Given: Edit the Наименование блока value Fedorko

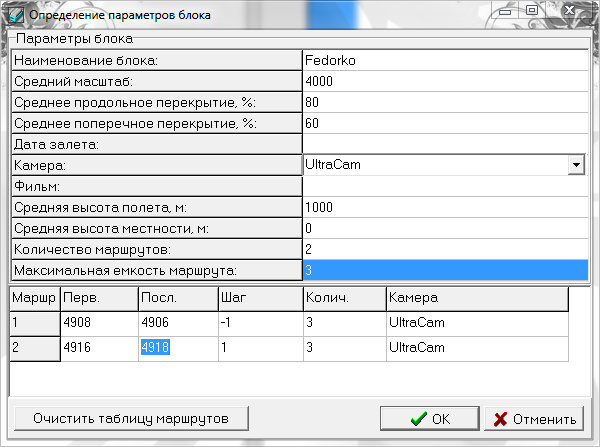Looking at the screenshot, I should coord(445,60).
